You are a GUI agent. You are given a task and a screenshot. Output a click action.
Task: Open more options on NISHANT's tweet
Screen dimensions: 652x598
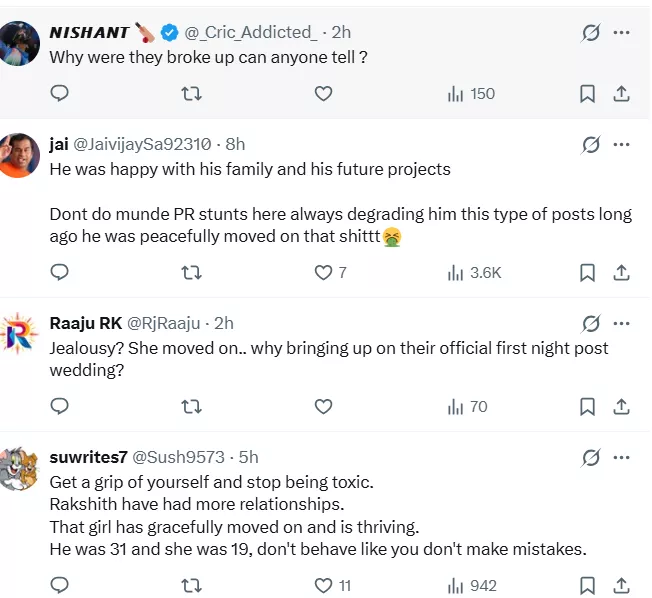(x=621, y=33)
